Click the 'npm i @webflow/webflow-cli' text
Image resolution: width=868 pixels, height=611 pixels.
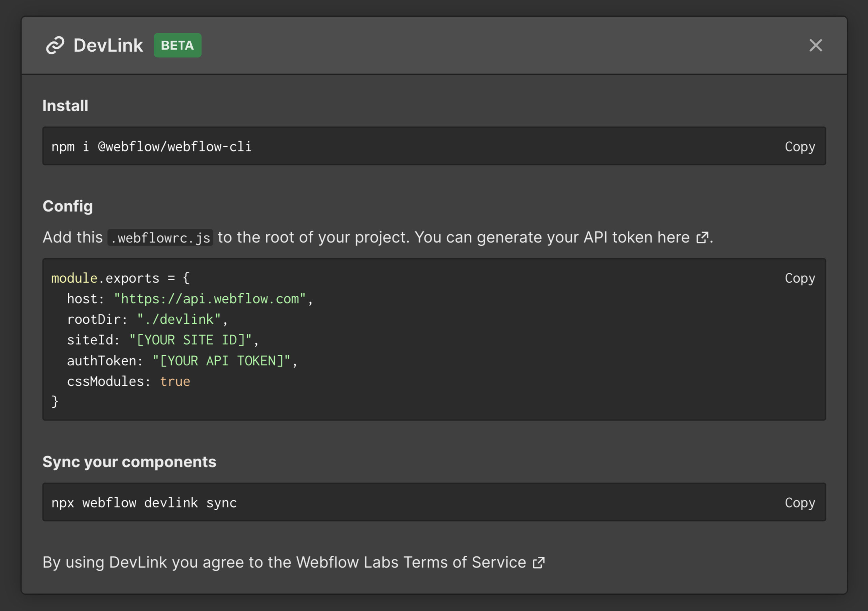point(151,146)
